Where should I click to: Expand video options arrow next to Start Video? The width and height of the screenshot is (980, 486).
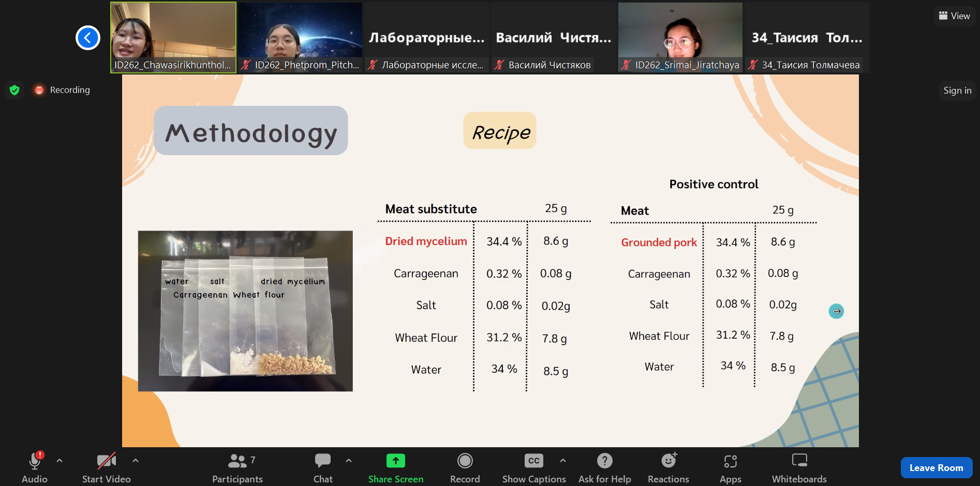(x=136, y=460)
